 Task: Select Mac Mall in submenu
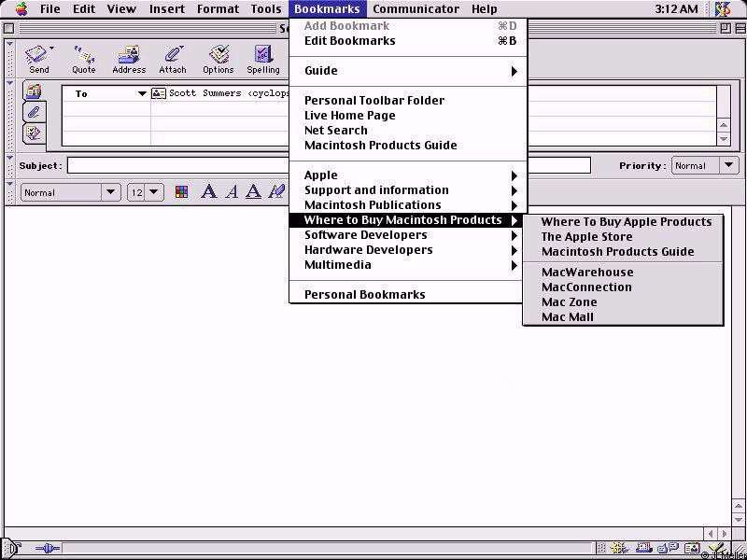click(x=623, y=317)
